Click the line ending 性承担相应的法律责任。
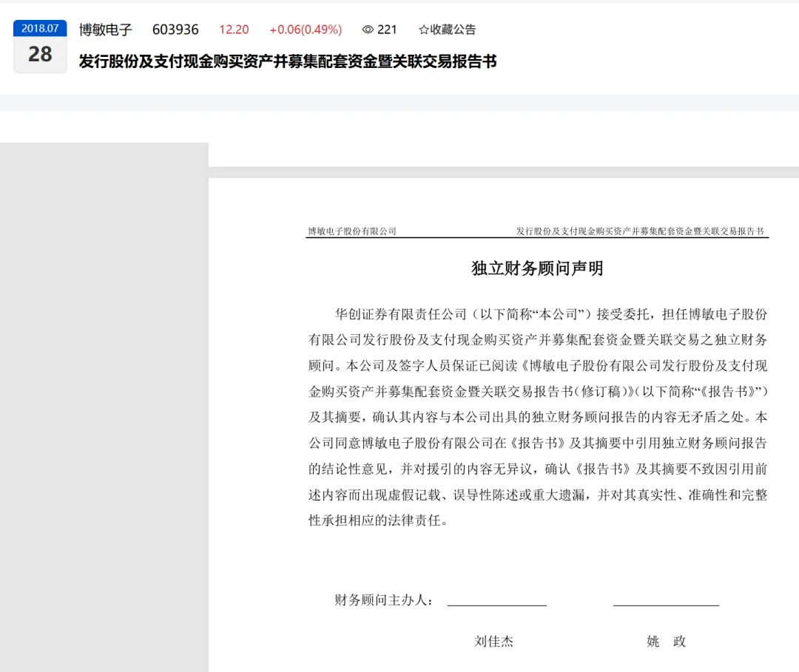This screenshot has height=672, width=799. point(379,520)
